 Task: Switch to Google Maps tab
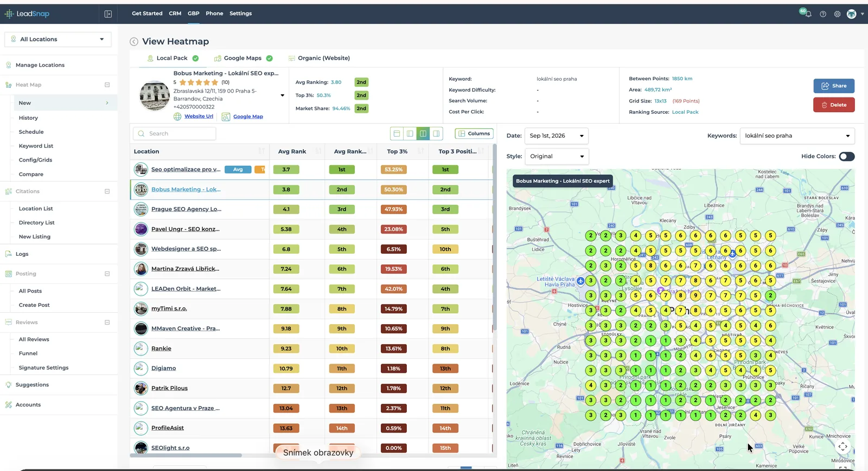243,59
